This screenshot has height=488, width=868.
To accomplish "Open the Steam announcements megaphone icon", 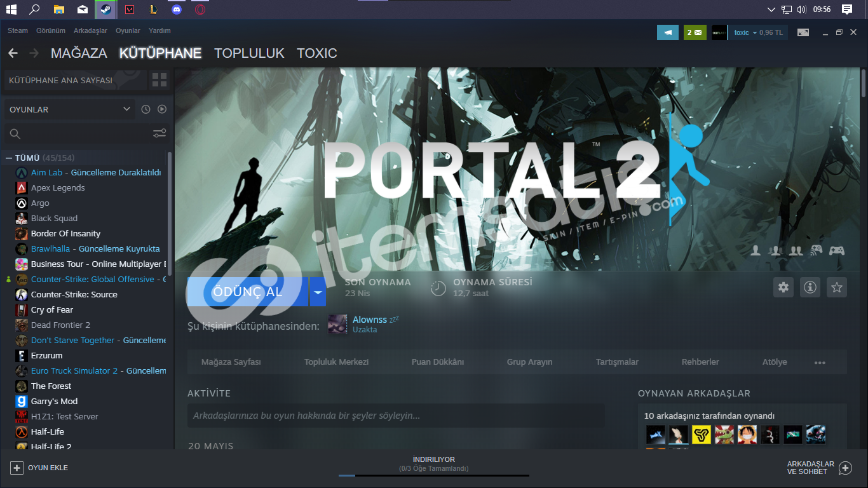I will click(x=667, y=32).
